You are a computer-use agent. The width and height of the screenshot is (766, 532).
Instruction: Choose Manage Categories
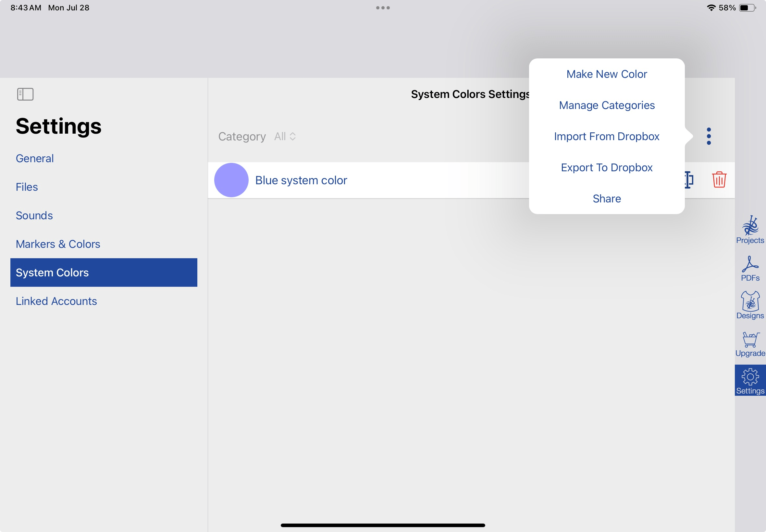tap(607, 105)
